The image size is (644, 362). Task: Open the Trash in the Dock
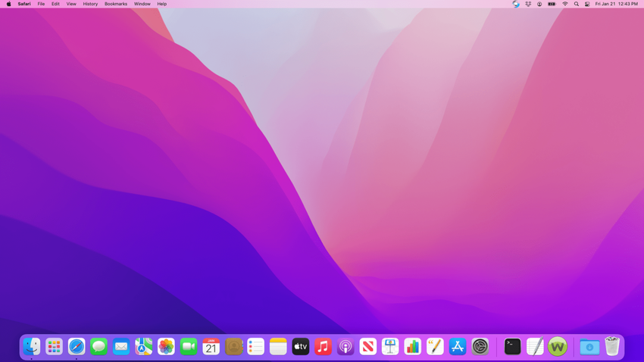click(612, 346)
